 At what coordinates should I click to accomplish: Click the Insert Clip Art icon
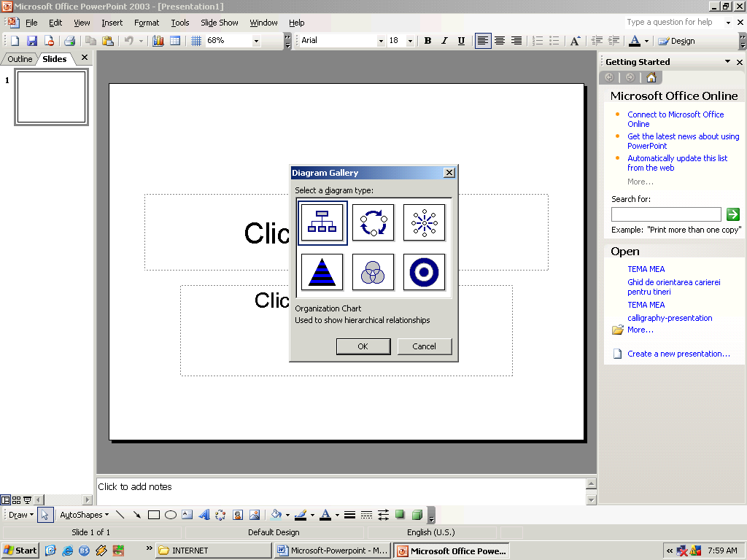[238, 515]
